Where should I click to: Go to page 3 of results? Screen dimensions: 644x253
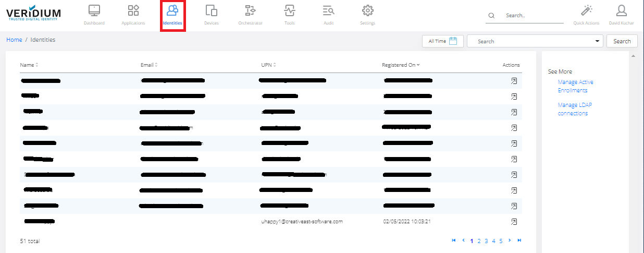pos(486,241)
